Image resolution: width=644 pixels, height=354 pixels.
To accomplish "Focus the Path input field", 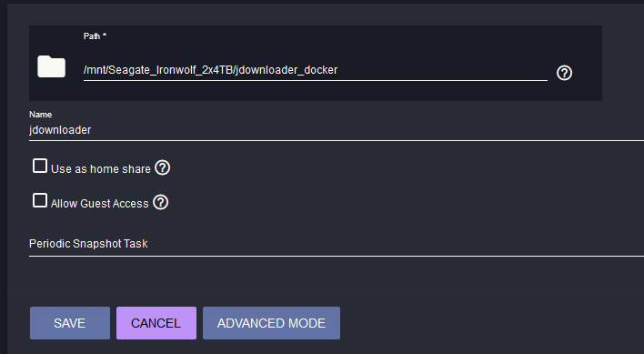I will [x=316, y=70].
